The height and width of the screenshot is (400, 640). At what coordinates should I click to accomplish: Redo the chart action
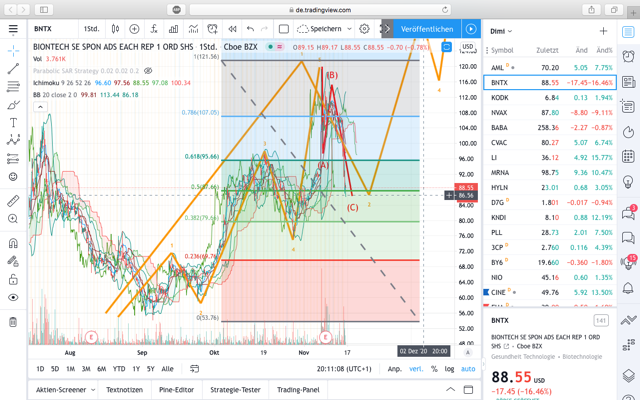coord(264,29)
